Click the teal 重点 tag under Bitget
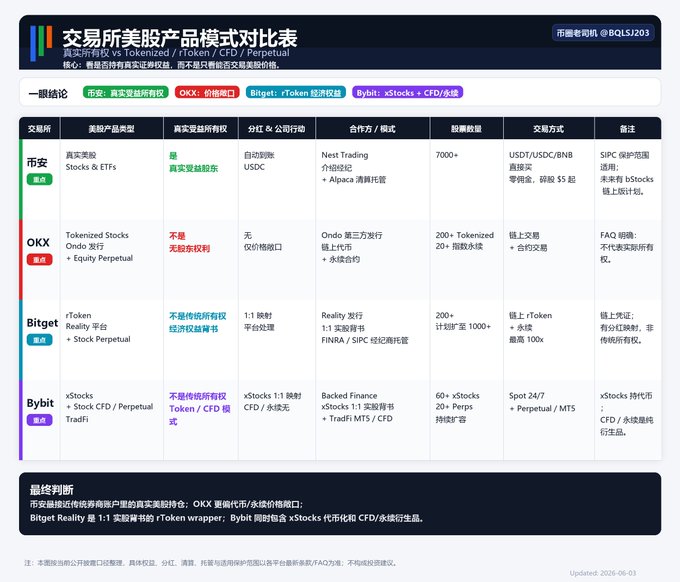The height and width of the screenshot is (582, 680). click(x=39, y=340)
